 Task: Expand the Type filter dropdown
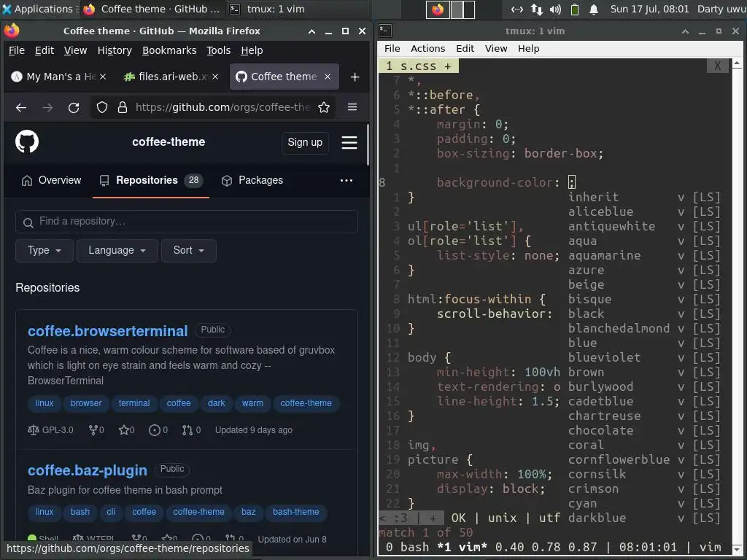click(44, 251)
